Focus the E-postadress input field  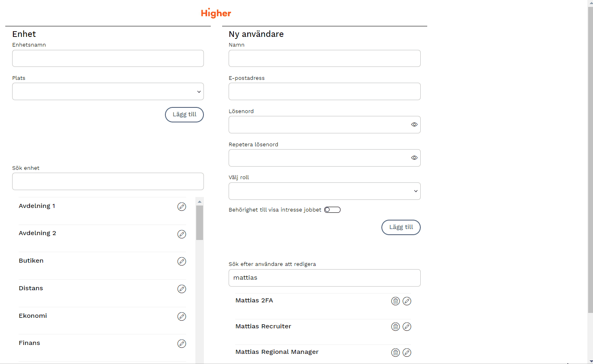[x=324, y=92]
